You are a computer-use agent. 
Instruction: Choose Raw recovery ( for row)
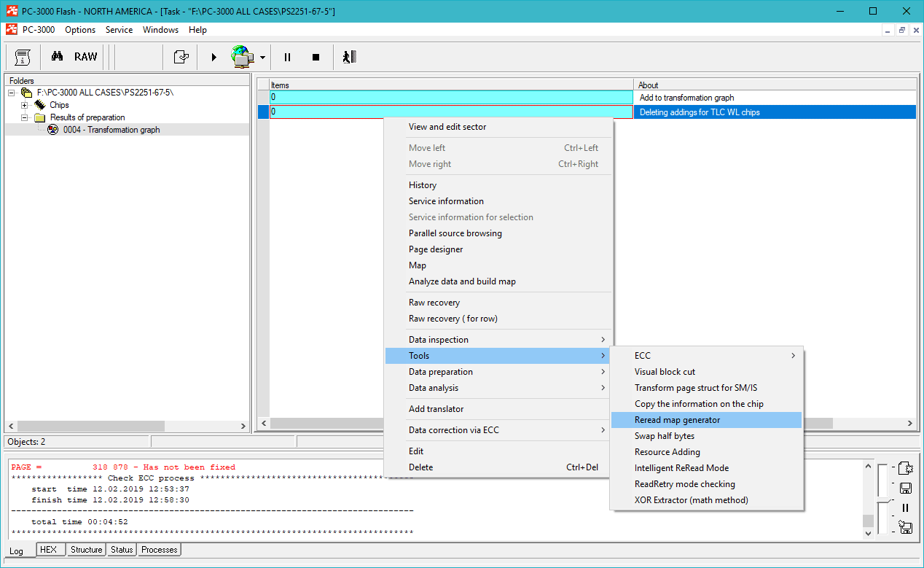[499, 319]
